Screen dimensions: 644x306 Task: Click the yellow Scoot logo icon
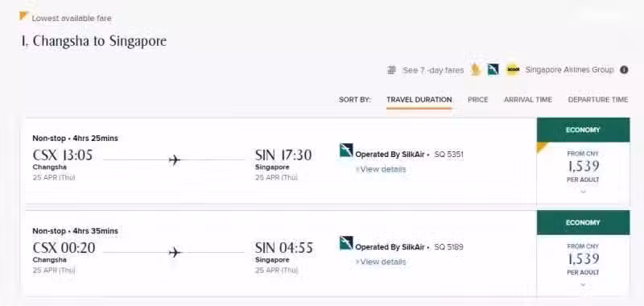pyautogui.click(x=513, y=70)
